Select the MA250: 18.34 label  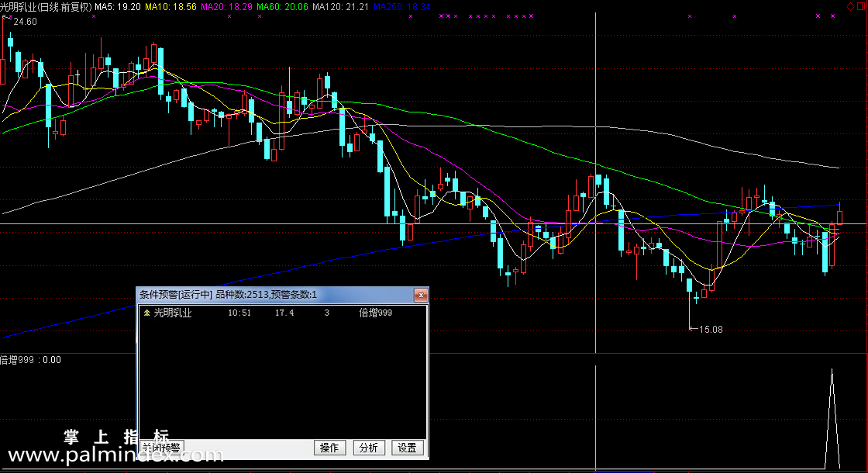[x=402, y=7]
